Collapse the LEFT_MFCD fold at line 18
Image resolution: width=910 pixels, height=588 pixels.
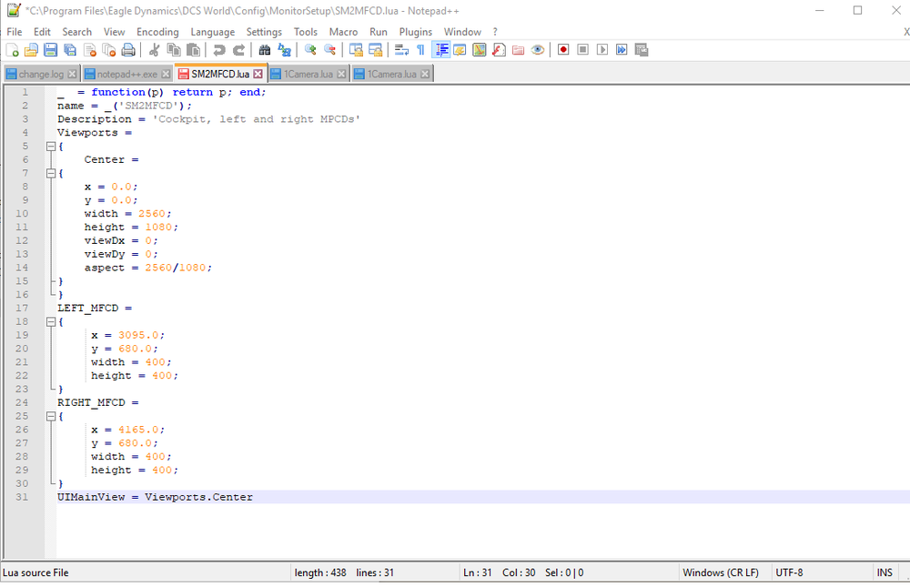pos(50,321)
